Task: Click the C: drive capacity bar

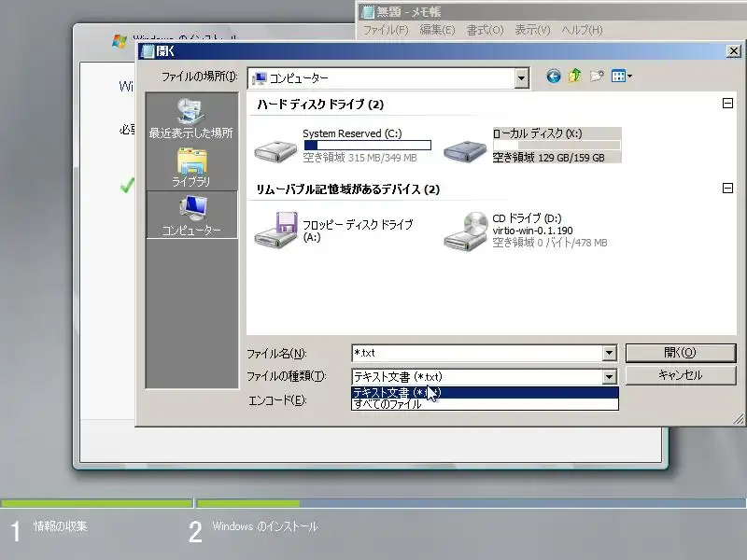Action: [367, 145]
